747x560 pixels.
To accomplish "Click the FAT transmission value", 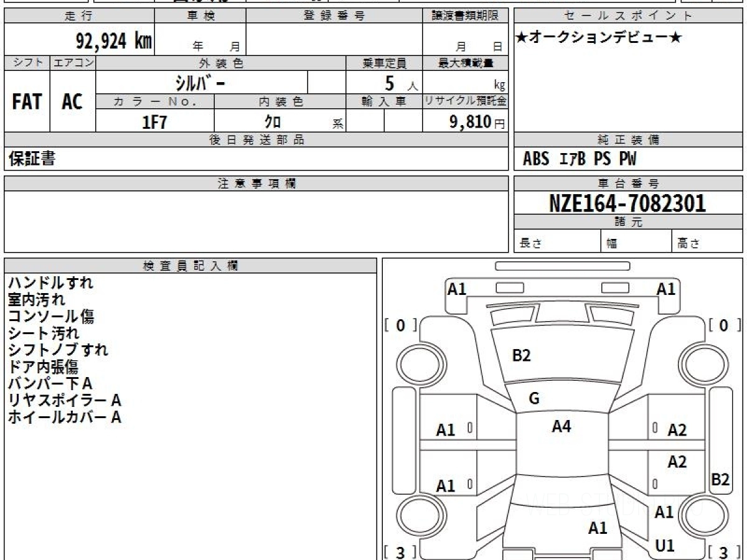I will point(27,102).
